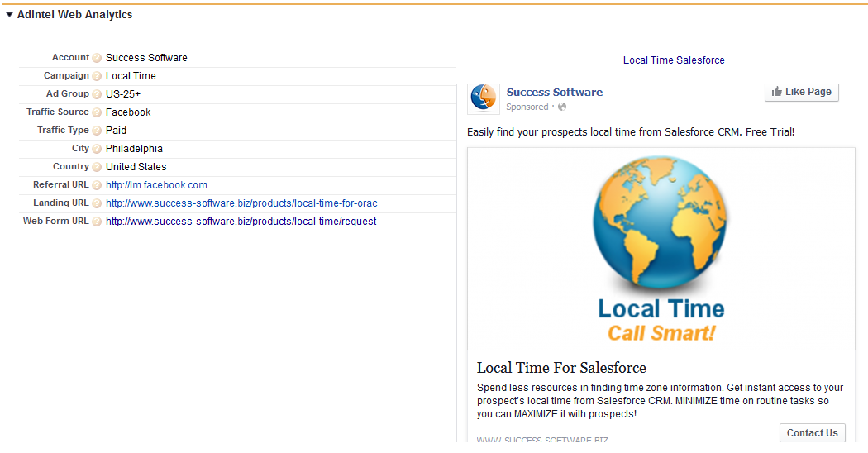868x453 pixels.
Task: Open the Web Form URL link
Action: coord(242,222)
